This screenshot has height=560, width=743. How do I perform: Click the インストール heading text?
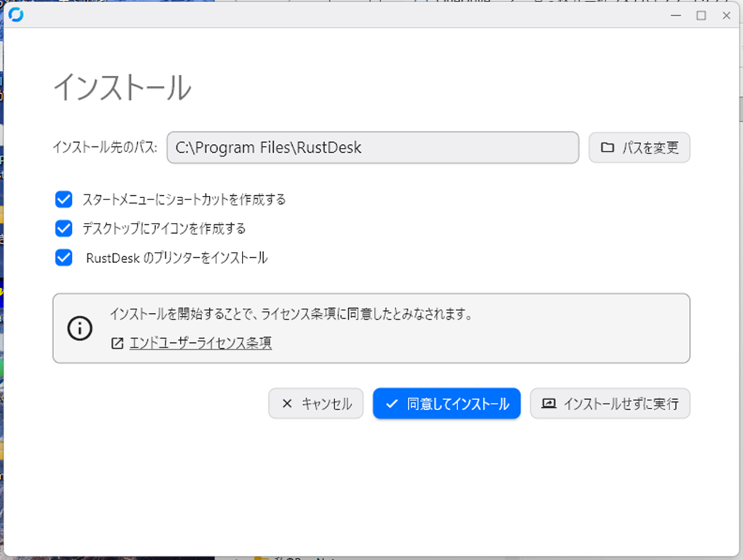122,88
